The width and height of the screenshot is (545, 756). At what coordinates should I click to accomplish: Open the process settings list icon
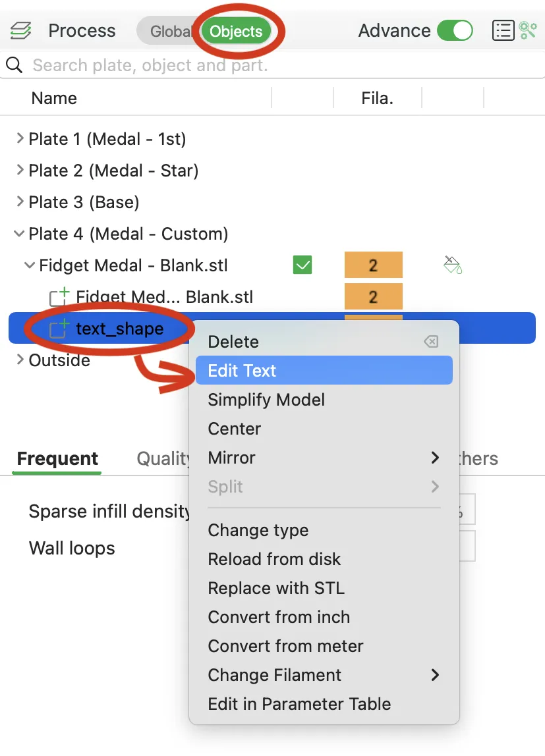point(503,30)
